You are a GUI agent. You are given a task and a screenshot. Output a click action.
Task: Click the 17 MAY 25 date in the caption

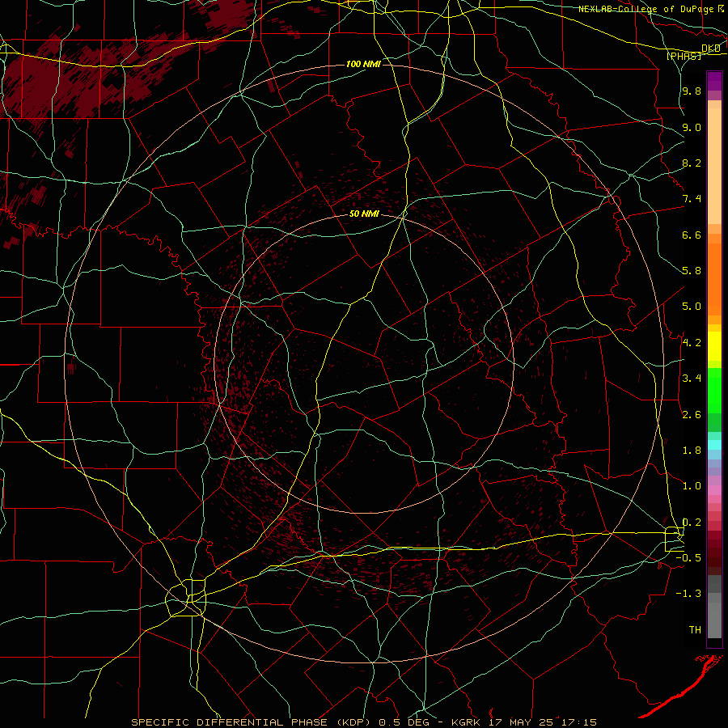pyautogui.click(x=520, y=722)
